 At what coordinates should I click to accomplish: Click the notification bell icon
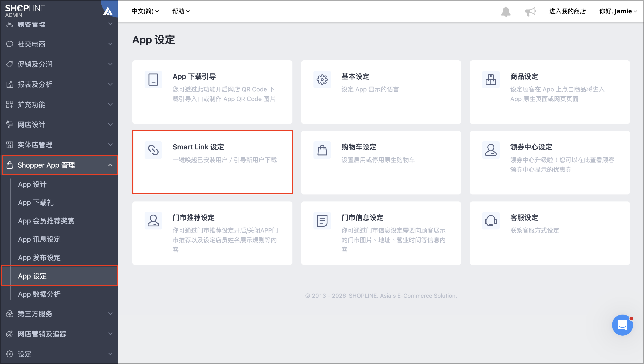tap(506, 12)
